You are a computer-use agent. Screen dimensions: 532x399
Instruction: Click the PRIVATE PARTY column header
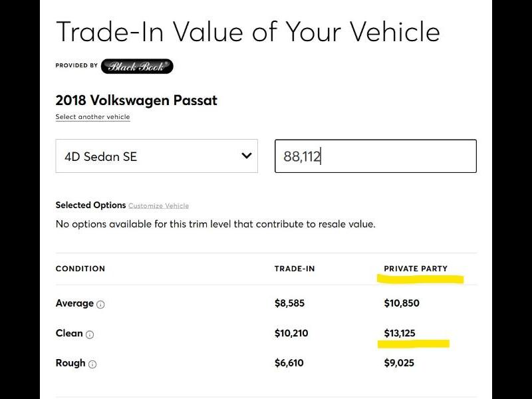tap(416, 269)
